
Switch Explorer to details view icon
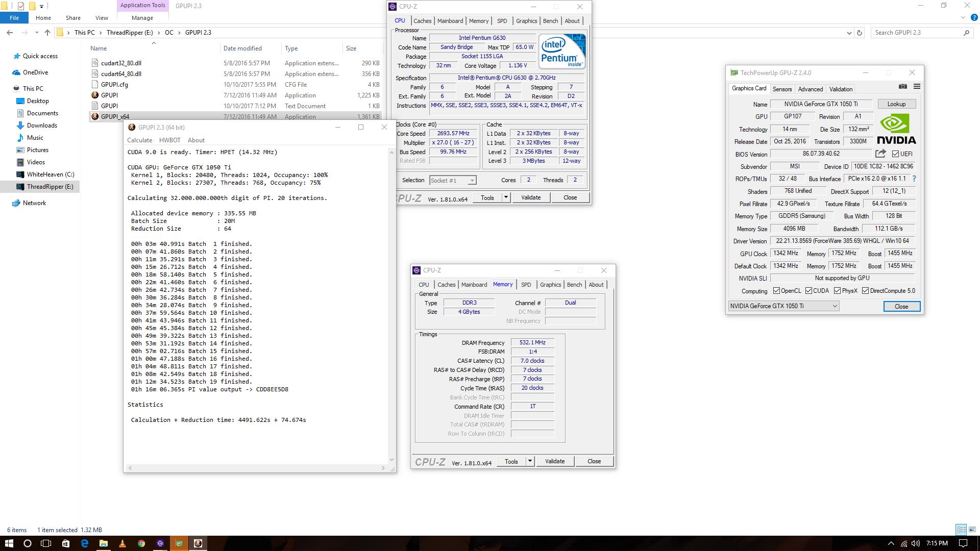point(961,530)
